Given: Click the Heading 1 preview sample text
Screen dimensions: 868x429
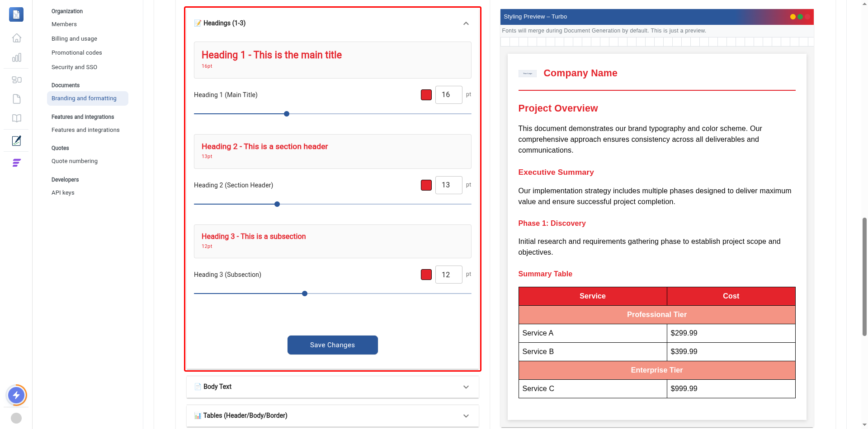Looking at the screenshot, I should click(x=272, y=55).
